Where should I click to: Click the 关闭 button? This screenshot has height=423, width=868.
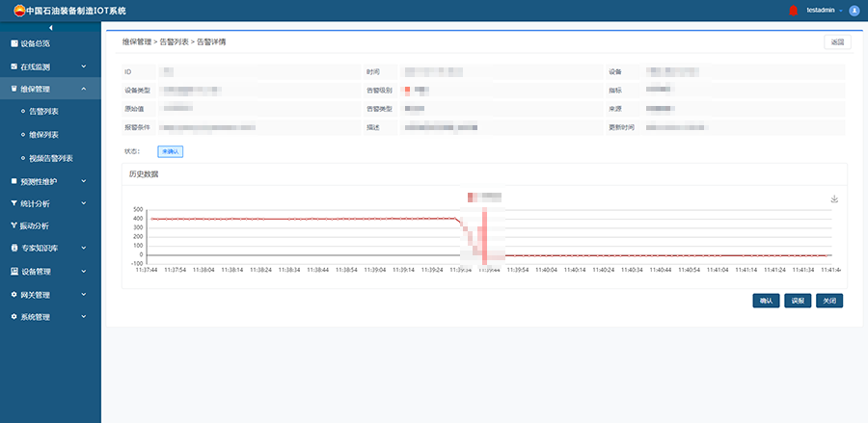829,301
